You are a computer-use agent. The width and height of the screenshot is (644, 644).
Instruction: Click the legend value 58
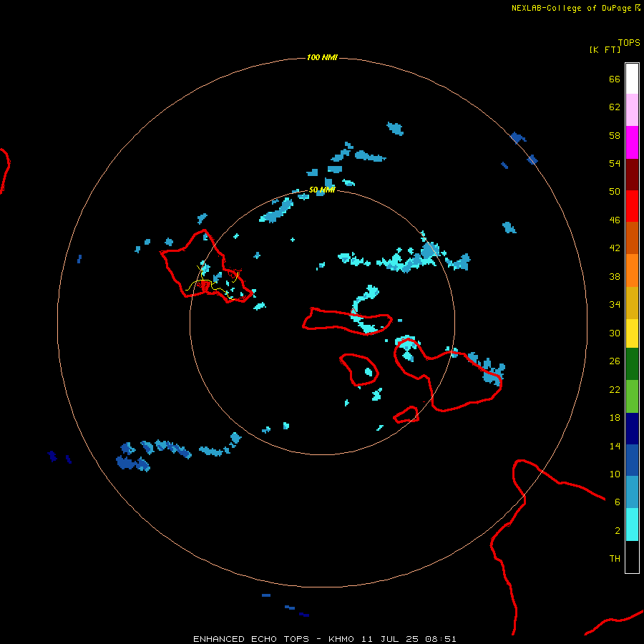pos(615,135)
